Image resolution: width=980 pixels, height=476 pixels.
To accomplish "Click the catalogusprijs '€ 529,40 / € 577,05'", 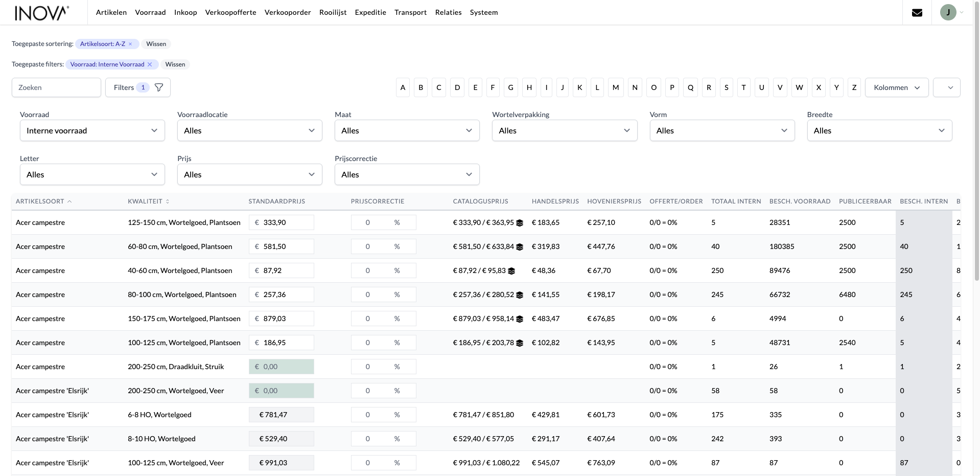I will click(x=483, y=439).
